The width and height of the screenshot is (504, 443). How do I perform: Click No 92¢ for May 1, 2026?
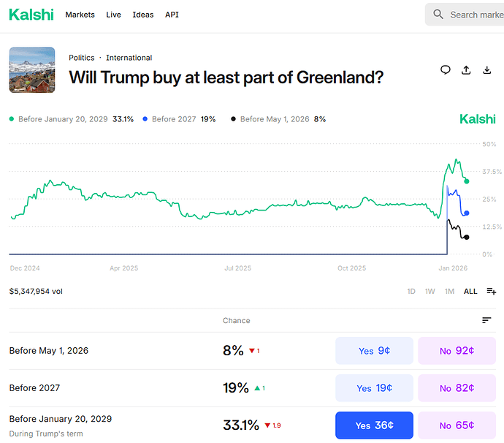point(457,351)
